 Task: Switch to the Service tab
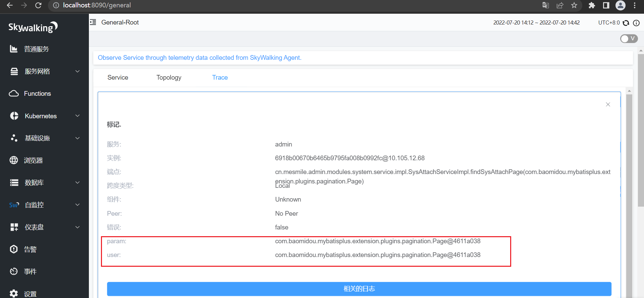pyautogui.click(x=118, y=78)
